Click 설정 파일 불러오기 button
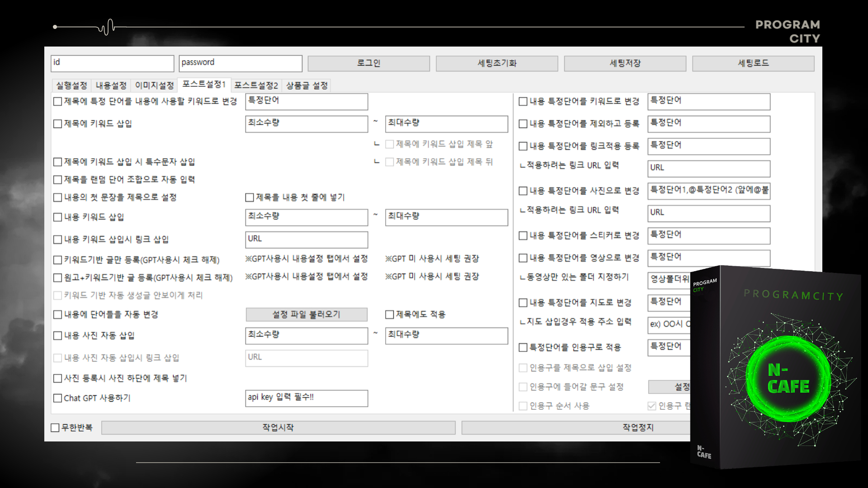 pyautogui.click(x=307, y=314)
